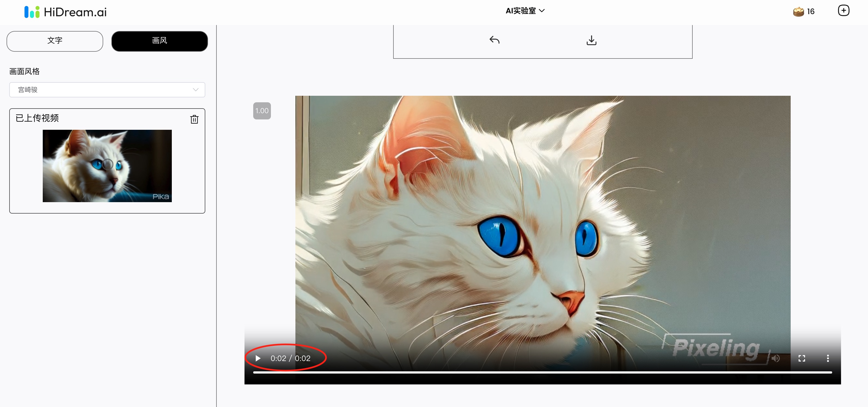Click the undo back arrow icon
The width and height of the screenshot is (868, 407).
coord(494,40)
